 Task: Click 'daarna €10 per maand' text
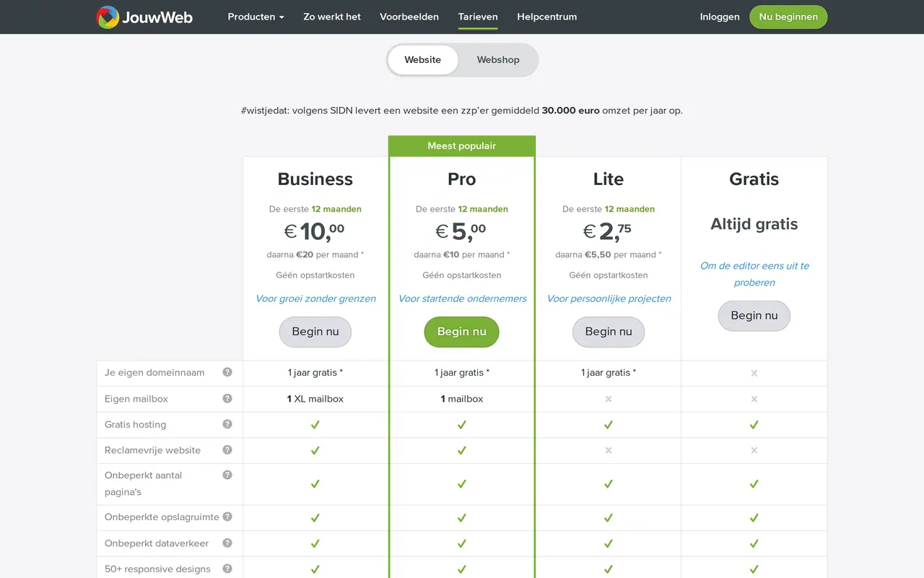coord(462,254)
